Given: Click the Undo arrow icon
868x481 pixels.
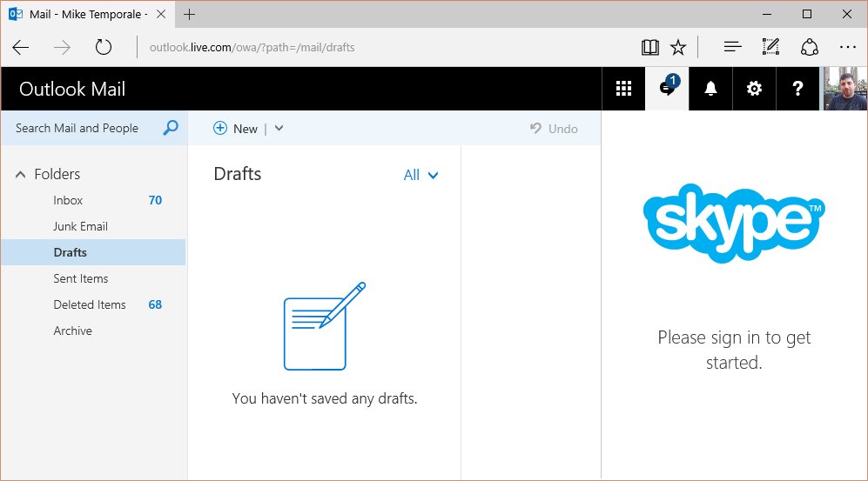Looking at the screenshot, I should [535, 128].
